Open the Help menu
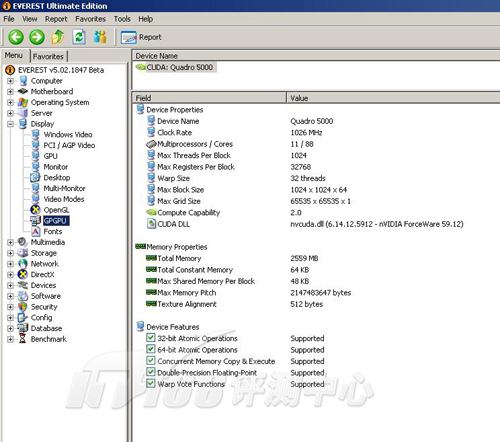 (146, 19)
